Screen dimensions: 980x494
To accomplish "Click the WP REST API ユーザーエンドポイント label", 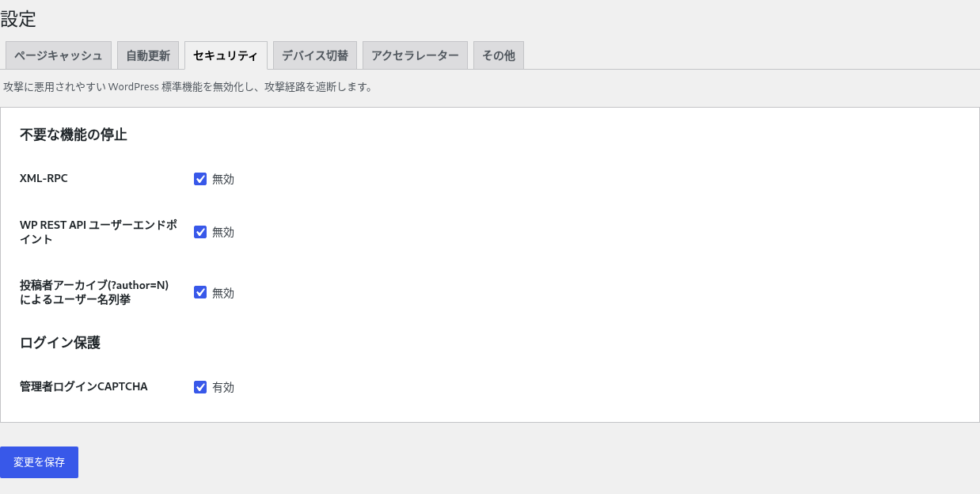I will (x=98, y=232).
